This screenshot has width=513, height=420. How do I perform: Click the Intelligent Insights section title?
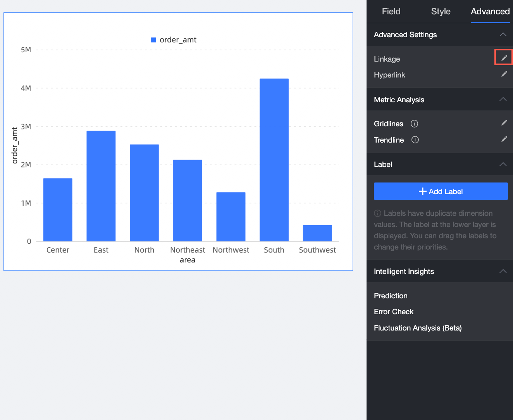pyautogui.click(x=404, y=271)
